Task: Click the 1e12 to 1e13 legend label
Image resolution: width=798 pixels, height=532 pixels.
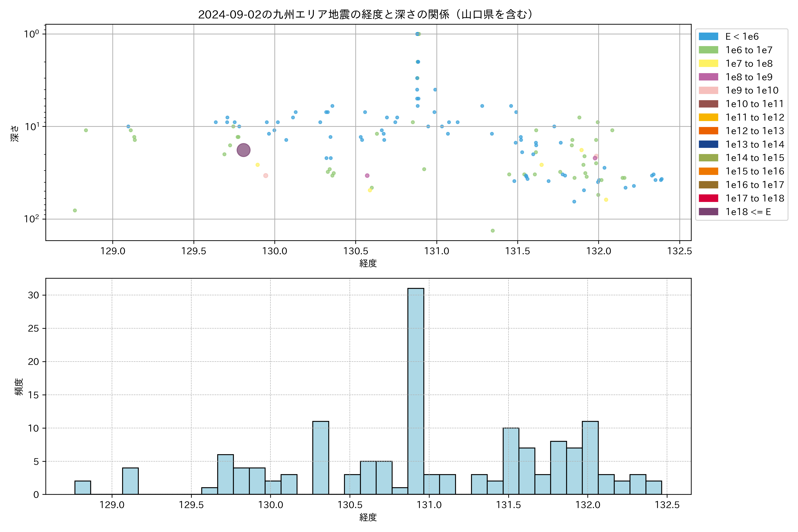Action: click(x=755, y=131)
